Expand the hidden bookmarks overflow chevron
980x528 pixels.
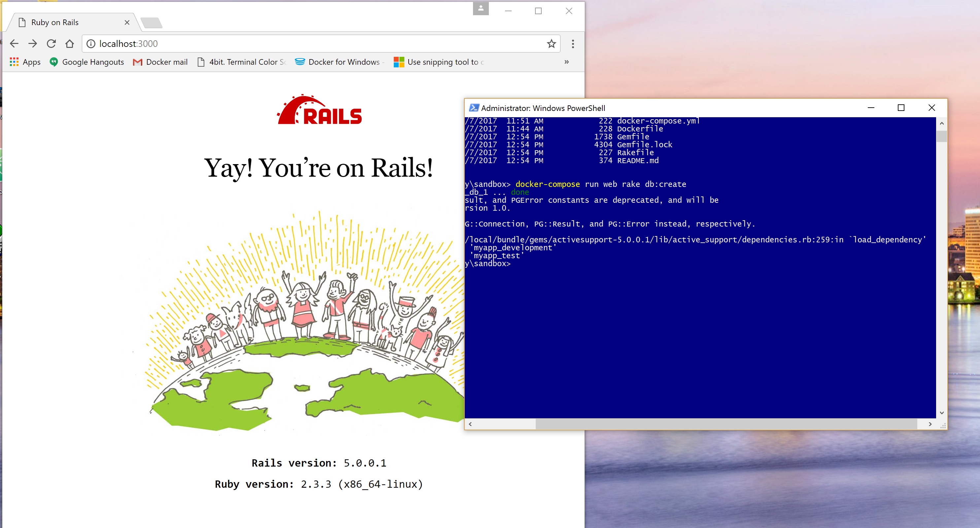click(x=566, y=62)
